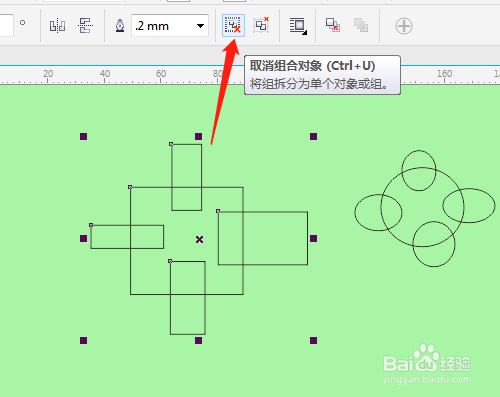Click the bottom-left corner selection handle

pyautogui.click(x=83, y=340)
